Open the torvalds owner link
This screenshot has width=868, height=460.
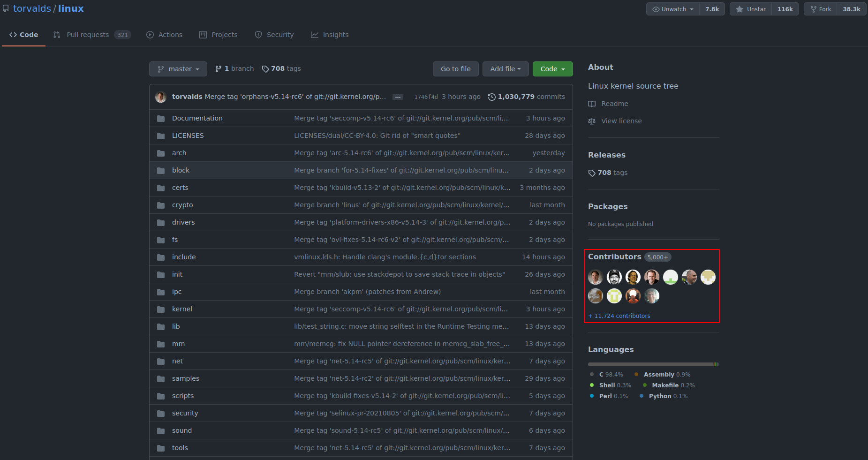32,8
